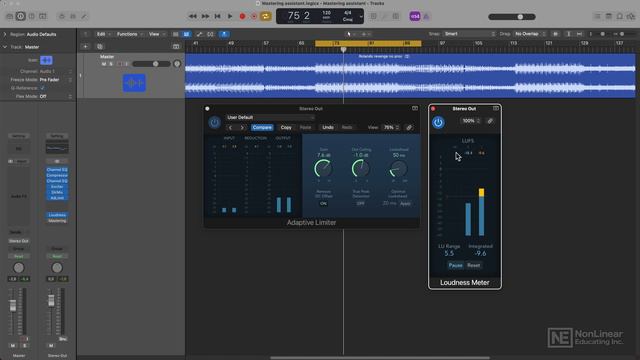Open the Channel Audio 1 dropdown
Image resolution: width=640 pixels, height=360 pixels.
tap(55, 71)
